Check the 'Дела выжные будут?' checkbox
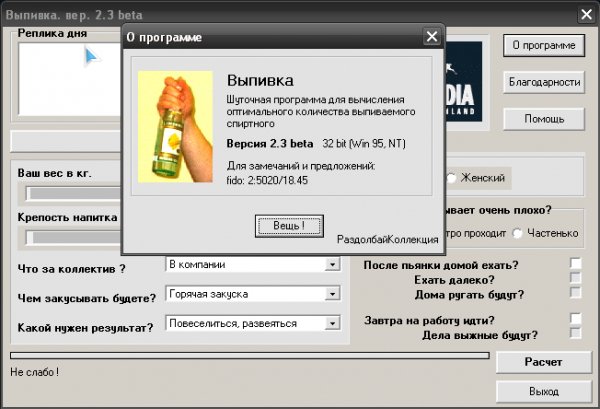600x409 pixels. (576, 333)
